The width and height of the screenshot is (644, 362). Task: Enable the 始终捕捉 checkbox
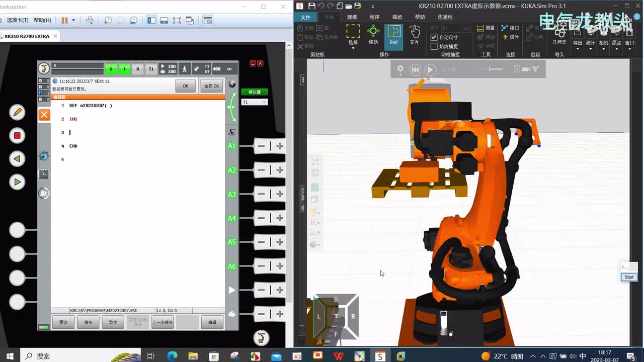pyautogui.click(x=434, y=46)
